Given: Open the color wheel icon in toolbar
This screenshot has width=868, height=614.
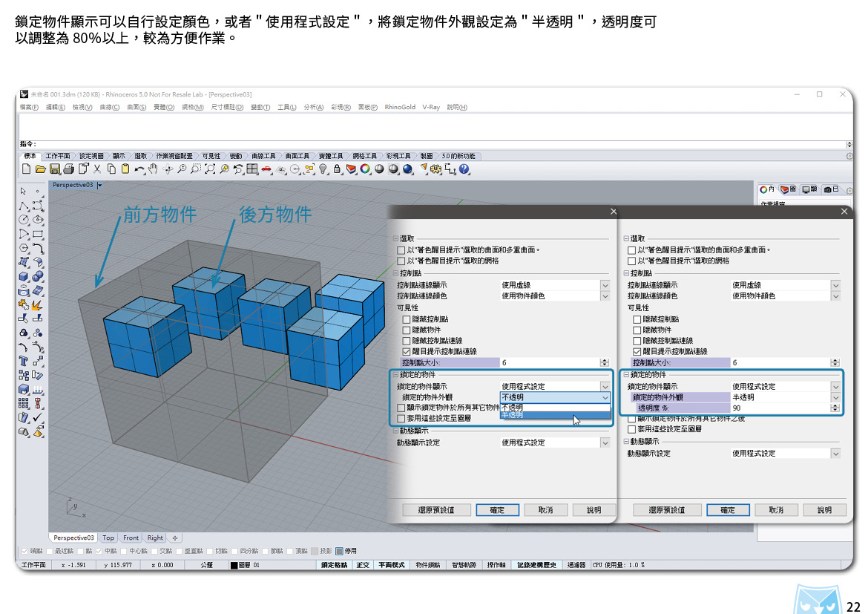Looking at the screenshot, I should coord(365,169).
